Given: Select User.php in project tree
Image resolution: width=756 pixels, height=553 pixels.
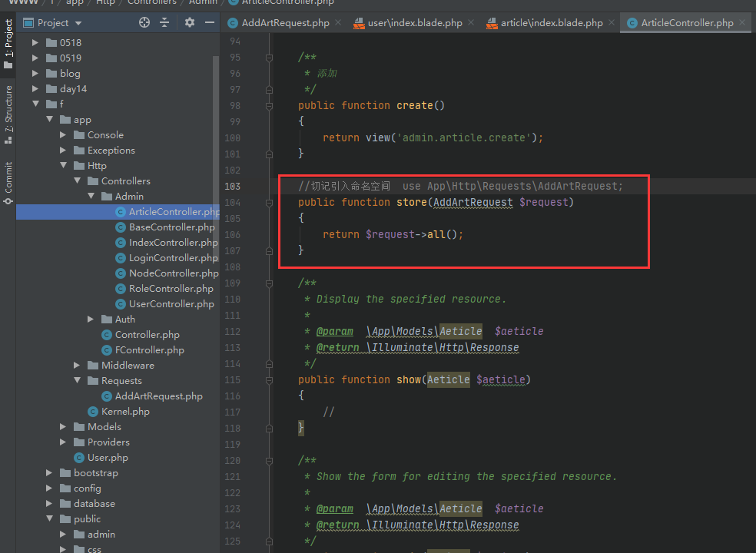Looking at the screenshot, I should (101, 458).
